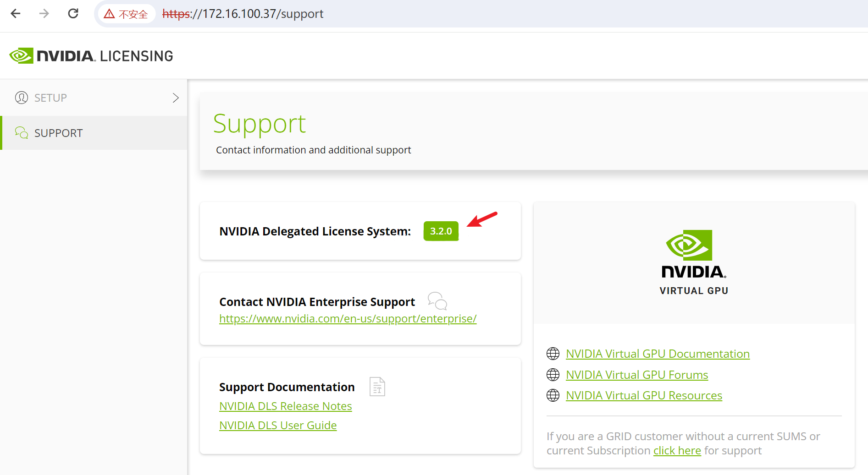Select the SETUP menu entry
Screen dimensions: 868x475
click(50, 98)
